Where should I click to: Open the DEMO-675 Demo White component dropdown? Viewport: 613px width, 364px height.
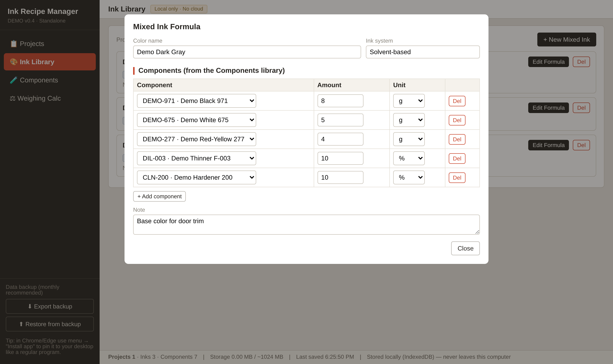click(x=196, y=120)
